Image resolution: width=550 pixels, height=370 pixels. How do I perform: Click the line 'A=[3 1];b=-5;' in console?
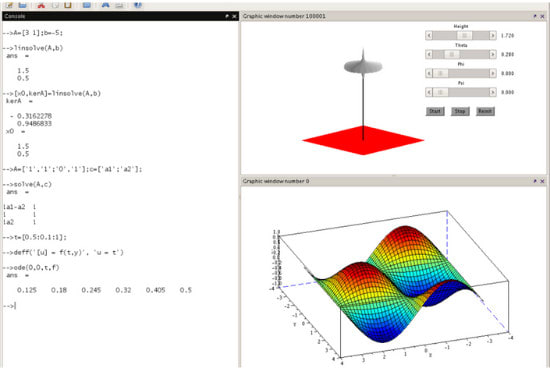33,33
